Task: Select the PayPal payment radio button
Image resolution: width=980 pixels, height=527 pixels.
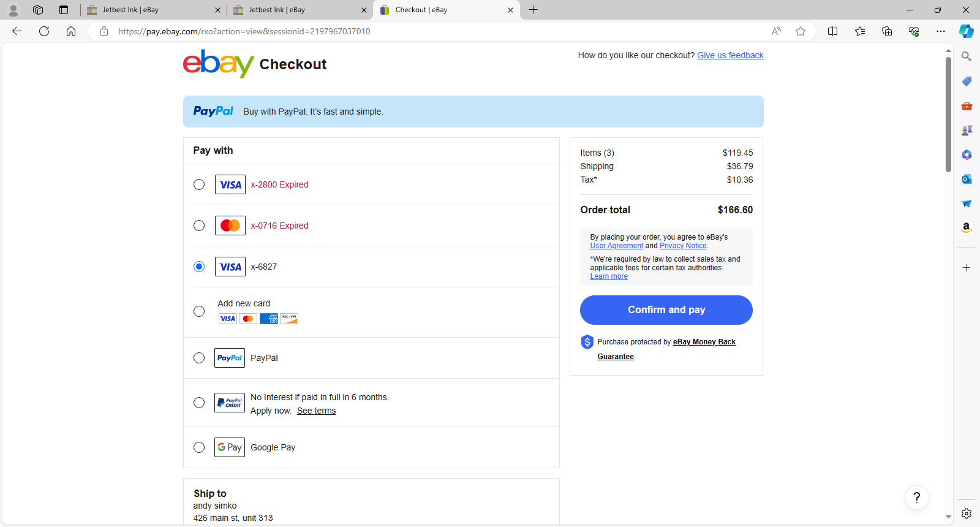Action: point(199,358)
